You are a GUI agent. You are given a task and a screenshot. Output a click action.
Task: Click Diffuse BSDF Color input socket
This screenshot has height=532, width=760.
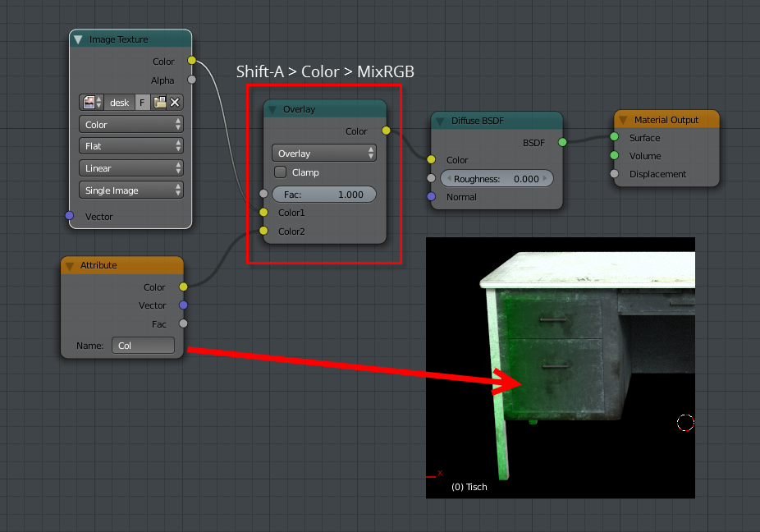431,159
